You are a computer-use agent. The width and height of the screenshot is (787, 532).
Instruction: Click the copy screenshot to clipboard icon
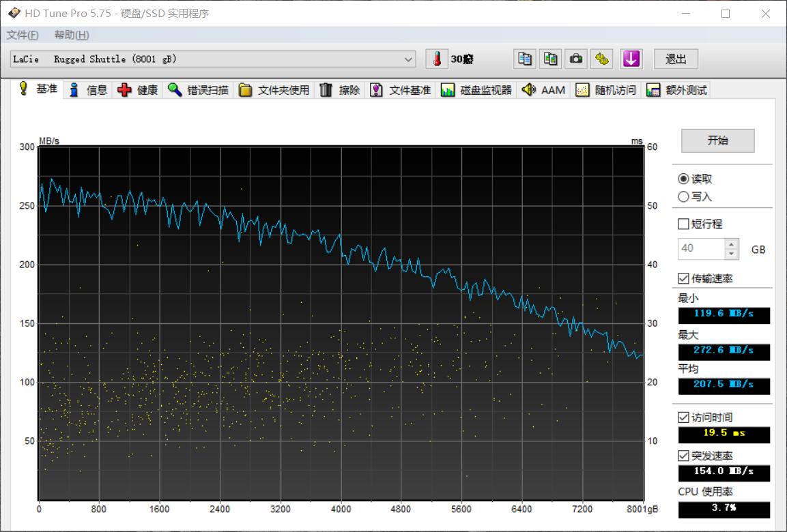551,59
